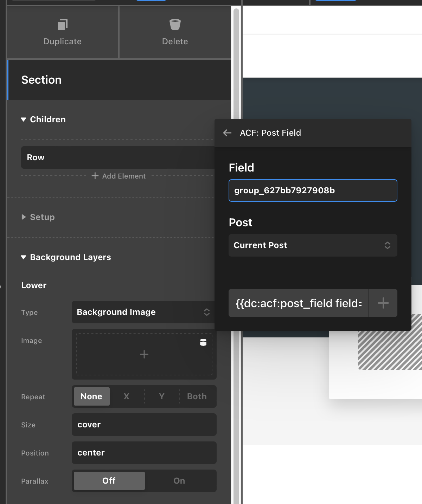Click the Field input group_627bb7927908b

[x=313, y=190]
